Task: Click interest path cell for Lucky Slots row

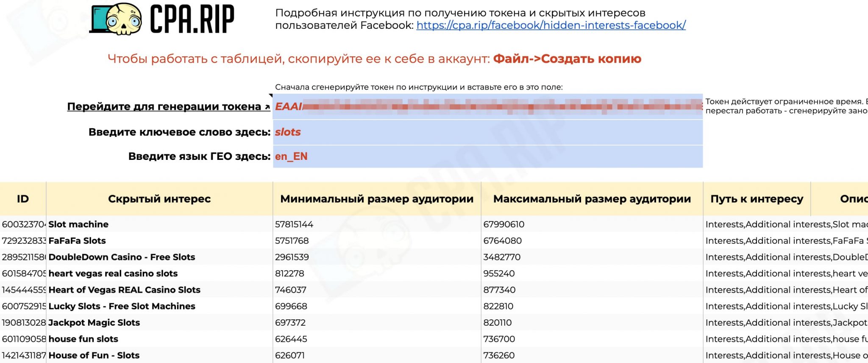Action: click(786, 306)
